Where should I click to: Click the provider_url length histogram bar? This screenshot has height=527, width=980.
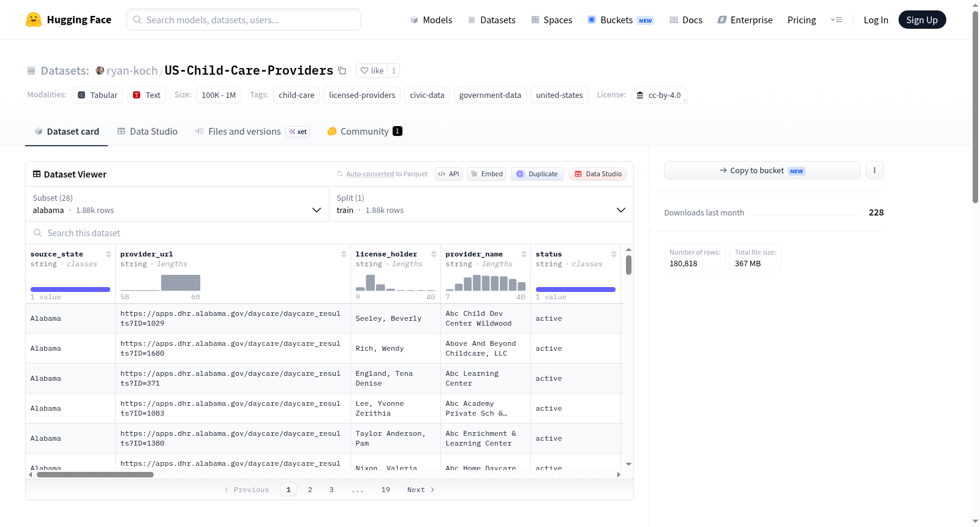click(181, 283)
